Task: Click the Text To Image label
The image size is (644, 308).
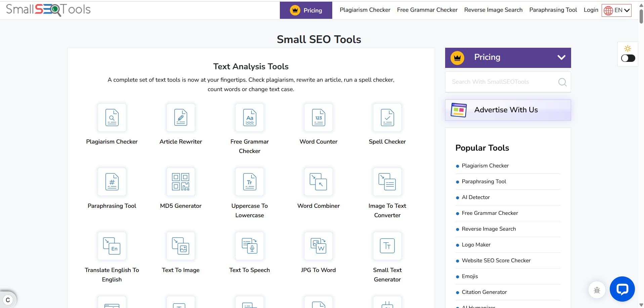Action: point(181,270)
